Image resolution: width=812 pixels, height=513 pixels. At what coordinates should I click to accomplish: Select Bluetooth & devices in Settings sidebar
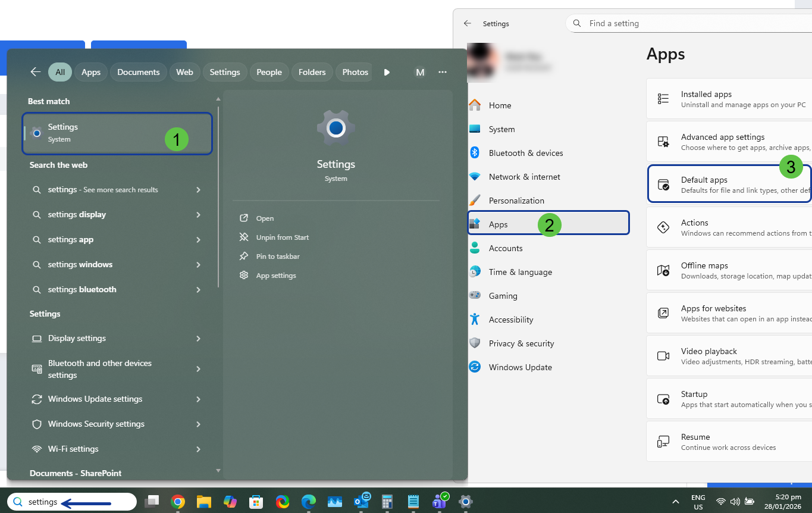[x=525, y=153]
